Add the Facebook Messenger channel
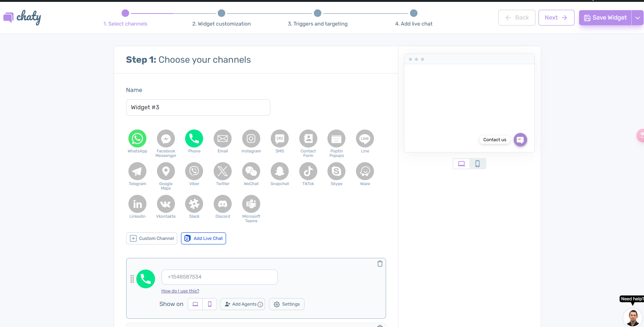 166,139
